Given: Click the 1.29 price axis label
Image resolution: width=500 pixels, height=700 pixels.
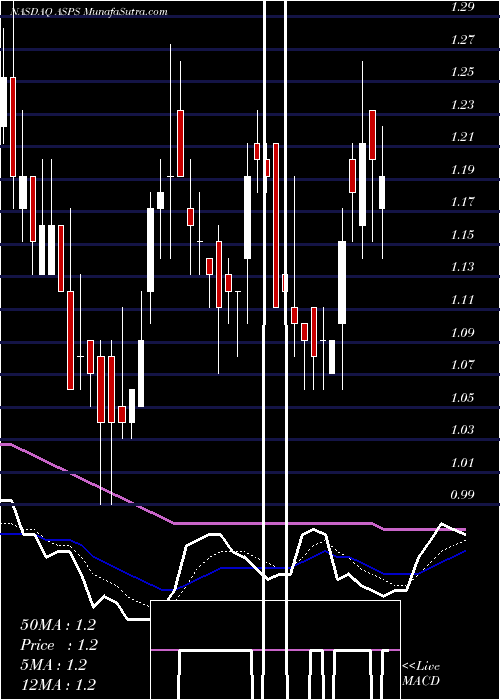Looking at the screenshot, I should click(463, 7).
